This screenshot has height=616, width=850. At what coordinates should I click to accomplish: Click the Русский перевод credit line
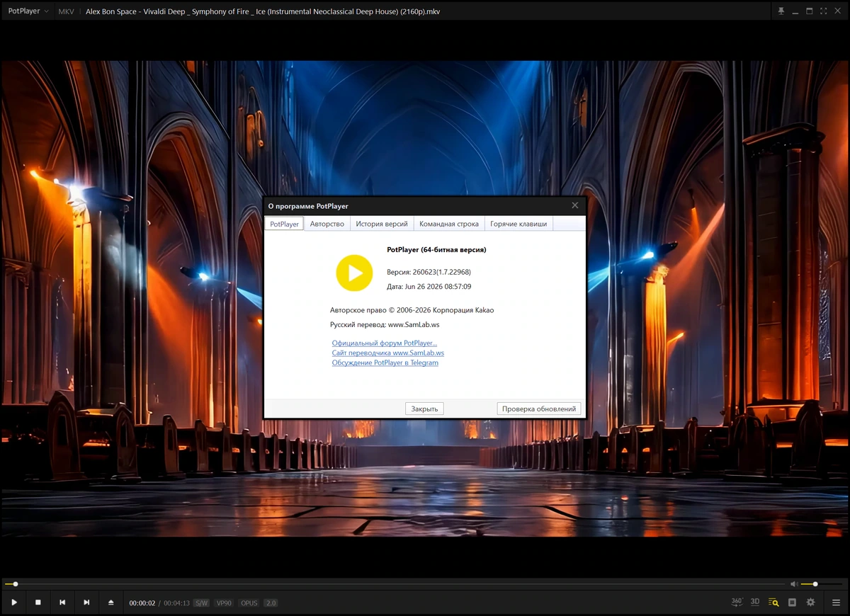(x=385, y=325)
